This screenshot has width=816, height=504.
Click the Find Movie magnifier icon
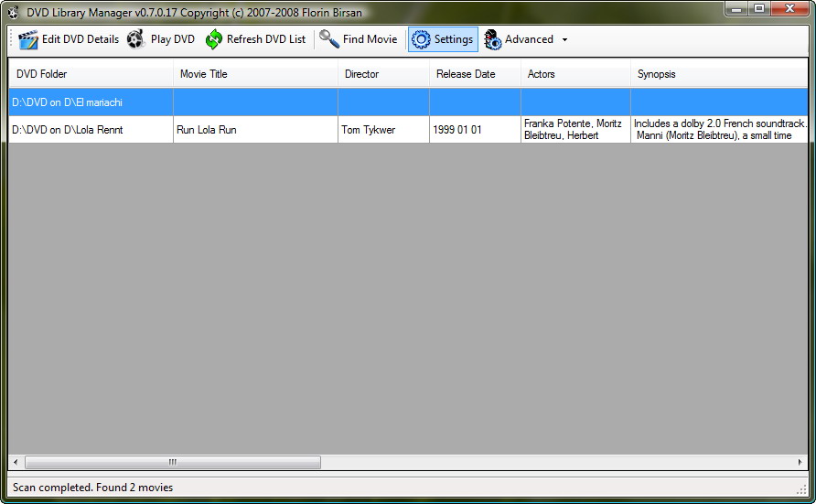[x=329, y=39]
